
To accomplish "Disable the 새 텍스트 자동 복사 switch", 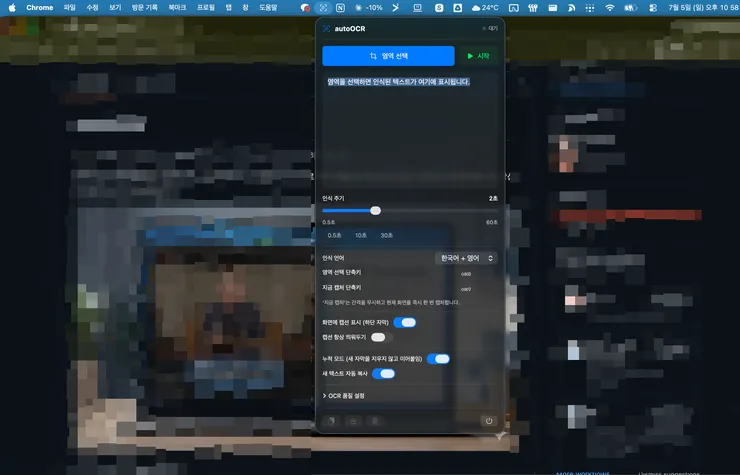I will [383, 374].
